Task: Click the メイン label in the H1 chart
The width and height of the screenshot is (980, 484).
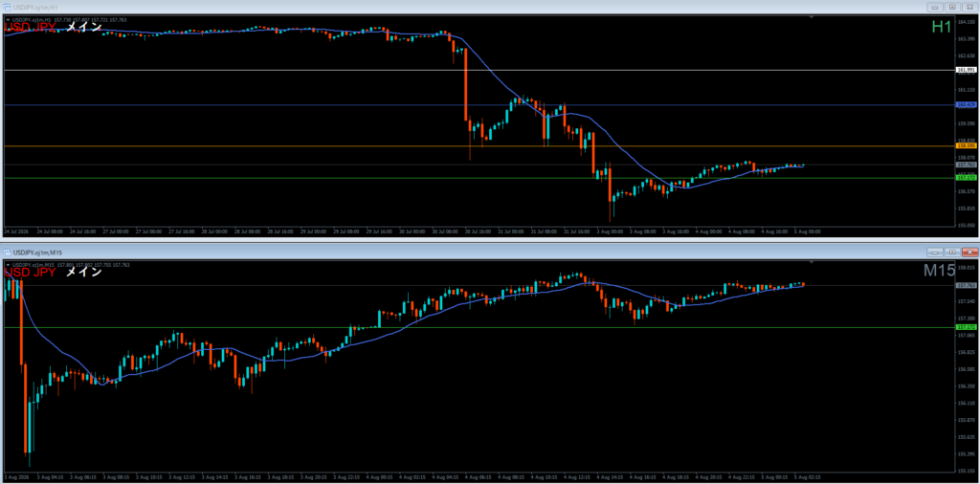Action: coord(84,27)
